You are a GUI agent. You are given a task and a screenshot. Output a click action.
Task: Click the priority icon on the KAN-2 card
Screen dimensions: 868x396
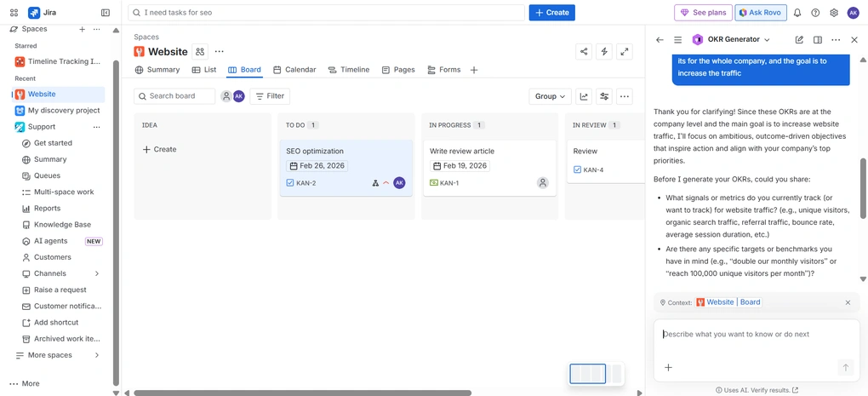386,183
